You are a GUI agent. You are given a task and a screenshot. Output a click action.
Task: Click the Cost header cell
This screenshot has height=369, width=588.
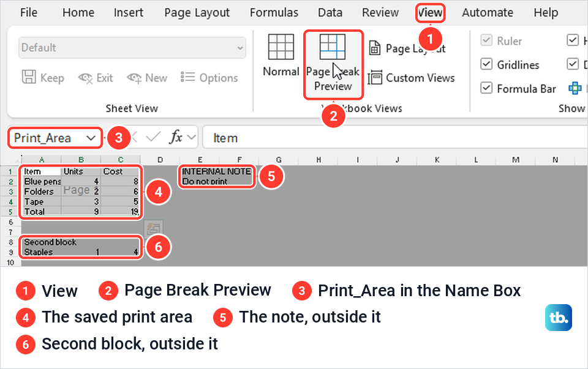pos(121,171)
